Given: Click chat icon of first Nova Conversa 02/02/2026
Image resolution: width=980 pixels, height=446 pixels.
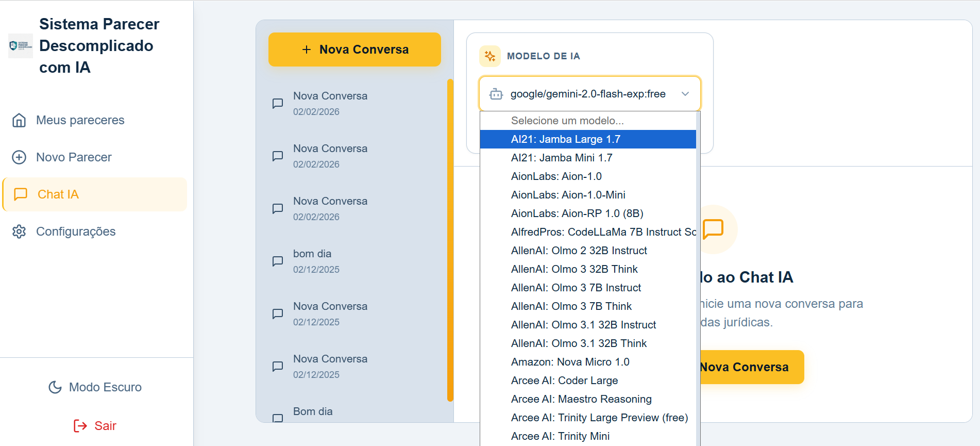Looking at the screenshot, I should point(278,104).
